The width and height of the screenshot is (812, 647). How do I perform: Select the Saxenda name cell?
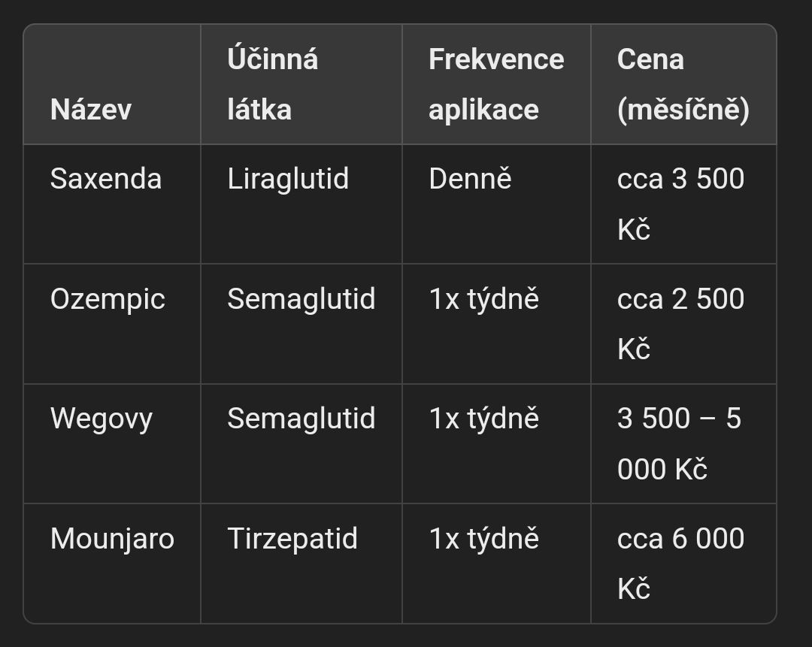tap(112, 204)
